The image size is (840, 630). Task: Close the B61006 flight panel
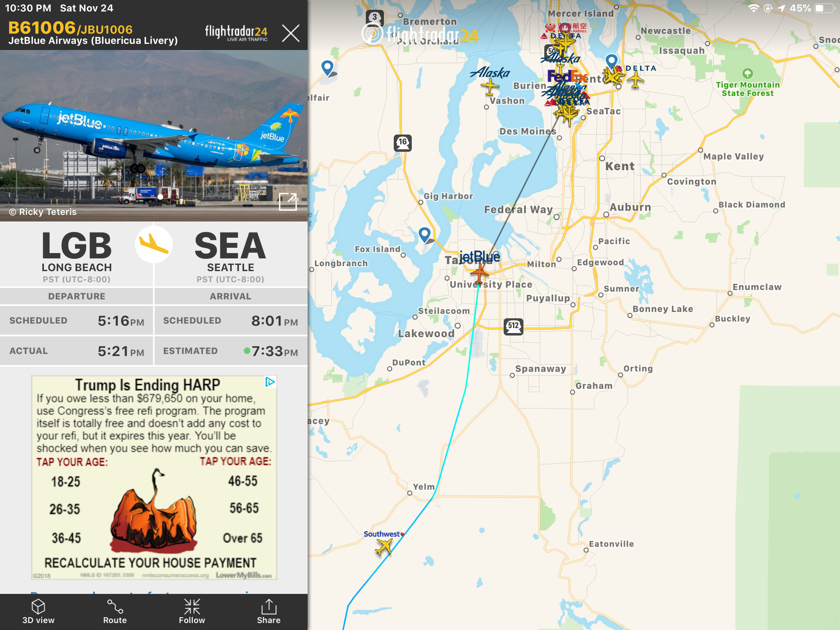tap(291, 33)
